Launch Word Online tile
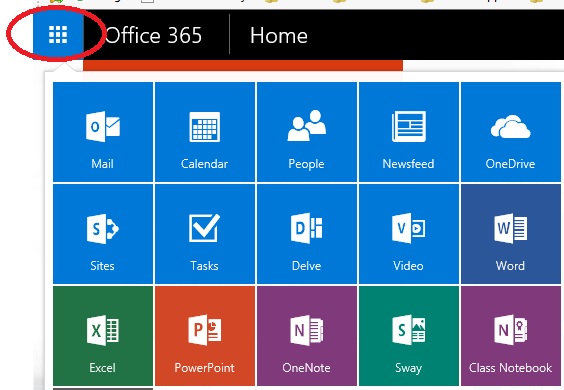This screenshot has height=390, width=564. pos(511,234)
